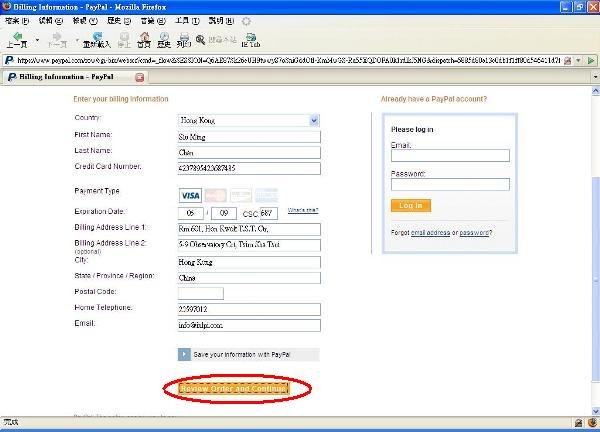Click the Print printer icon
This screenshot has width=600, height=432.
[184, 40]
